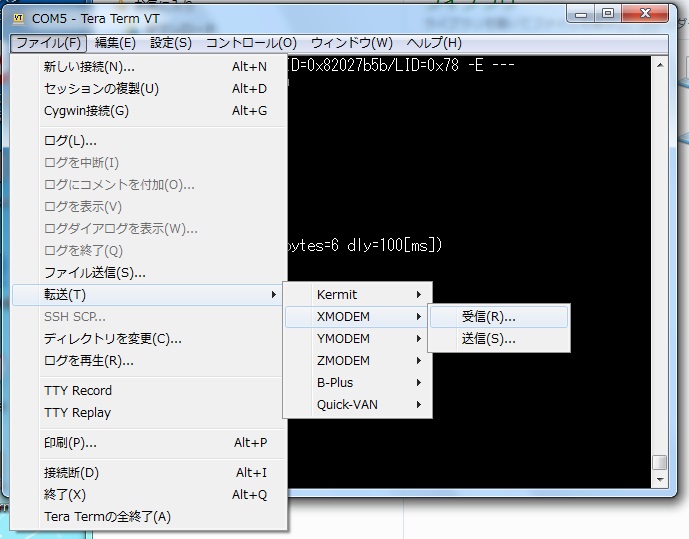Click the terminal scrollbar down arrow
689x539 pixels.
(x=660, y=479)
